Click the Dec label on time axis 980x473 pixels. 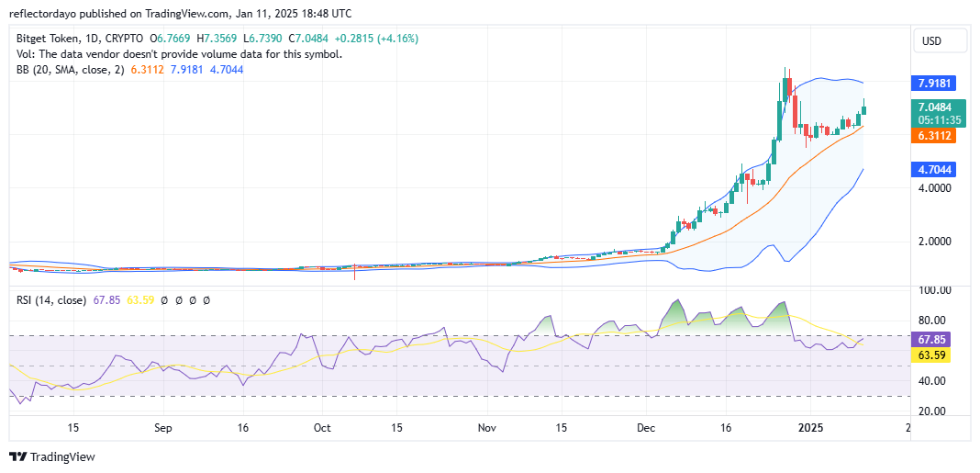646,428
